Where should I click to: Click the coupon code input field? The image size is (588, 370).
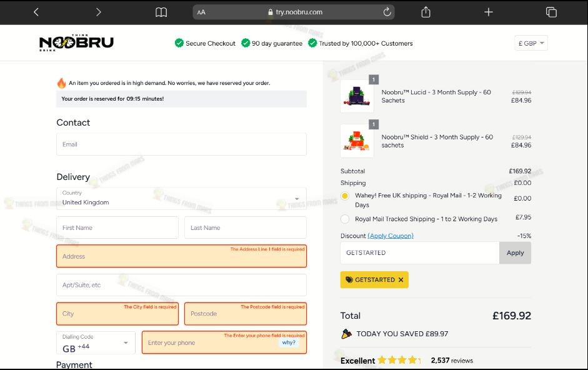click(x=420, y=252)
